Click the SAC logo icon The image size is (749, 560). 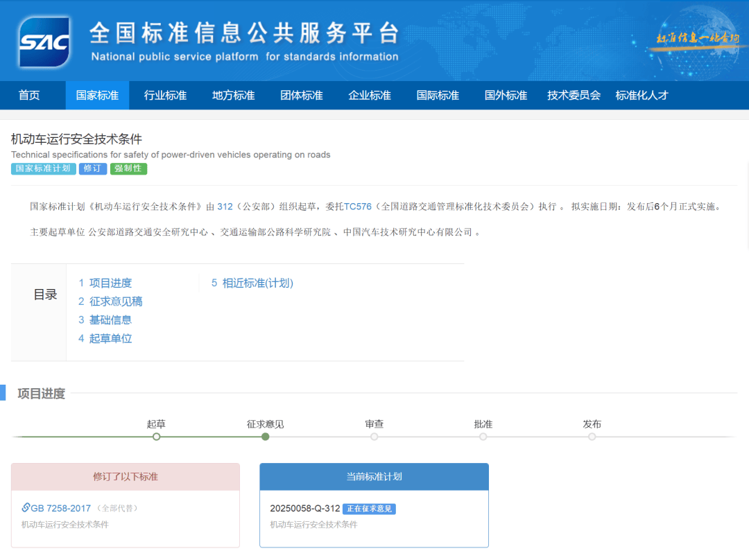pos(44,42)
